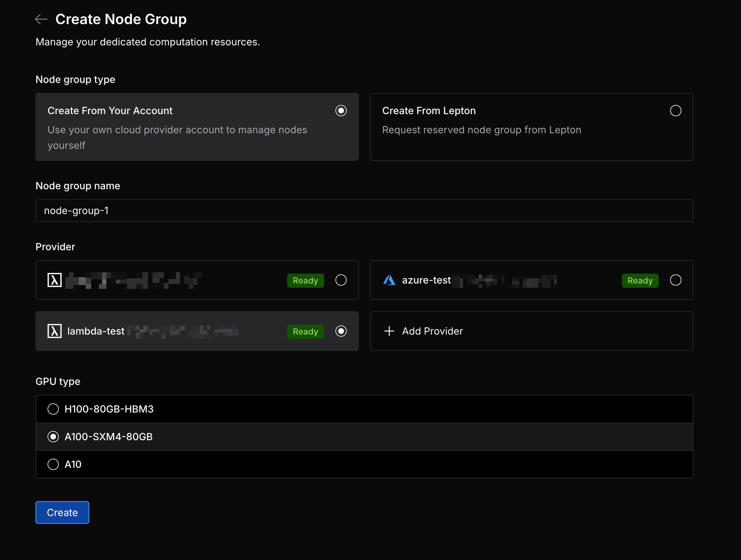Select the A100-SXM4-80GB GPU type
The image size is (741, 560).
pos(52,436)
